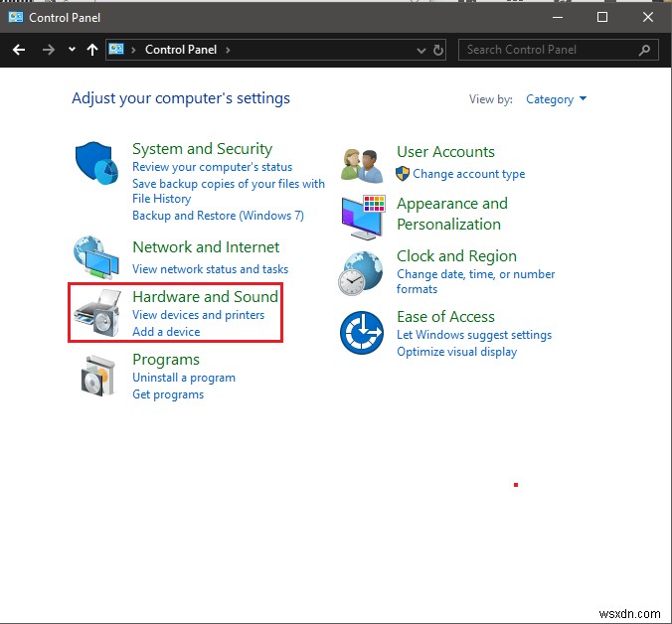Open the Hardware and Sound printer icon

[96, 313]
